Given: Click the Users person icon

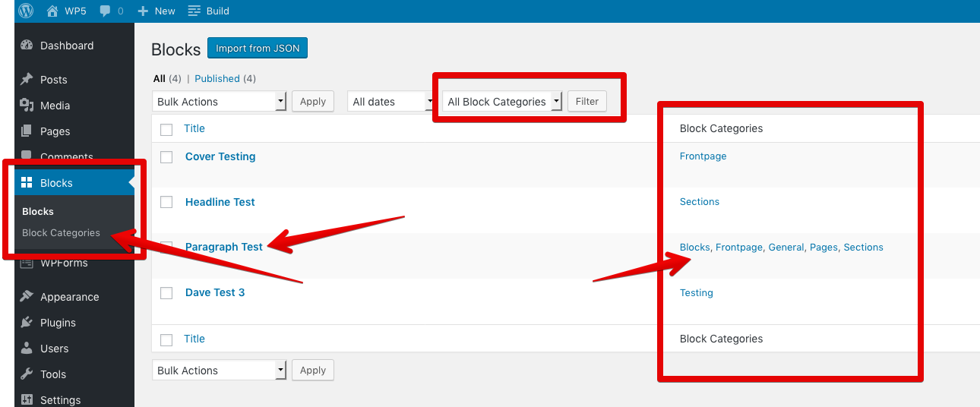Looking at the screenshot, I should pos(27,349).
